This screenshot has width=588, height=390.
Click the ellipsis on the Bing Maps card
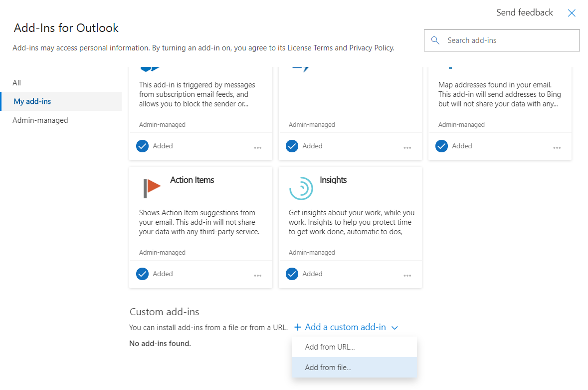click(557, 147)
